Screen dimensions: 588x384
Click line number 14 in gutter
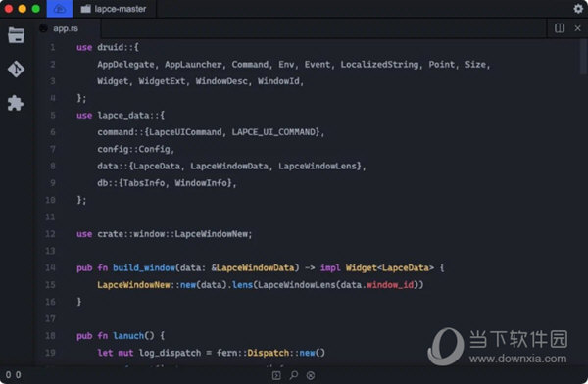coord(50,267)
